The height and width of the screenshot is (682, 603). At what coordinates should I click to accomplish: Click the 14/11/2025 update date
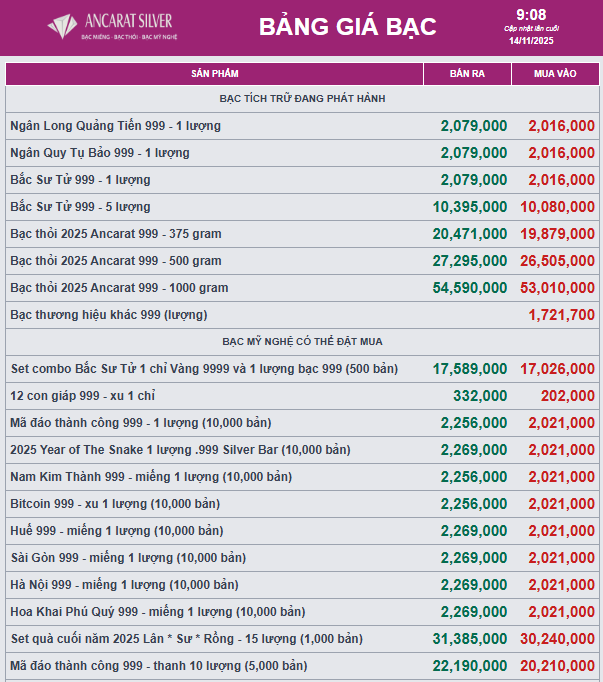point(531,40)
